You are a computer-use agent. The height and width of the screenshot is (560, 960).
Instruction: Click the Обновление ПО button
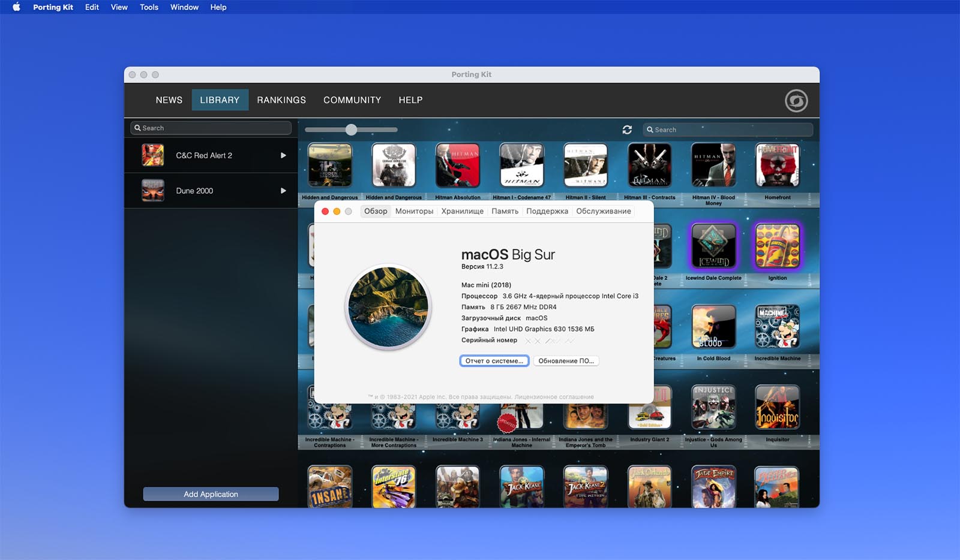(x=566, y=361)
